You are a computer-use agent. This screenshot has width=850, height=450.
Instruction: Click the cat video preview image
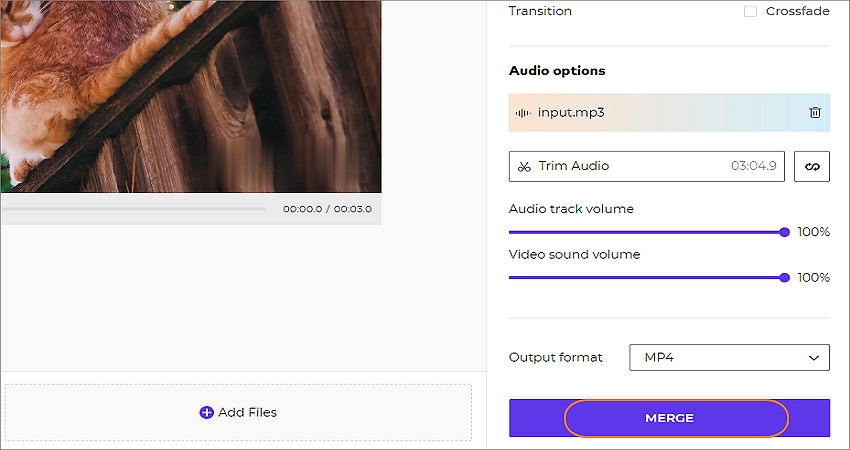pos(191,96)
